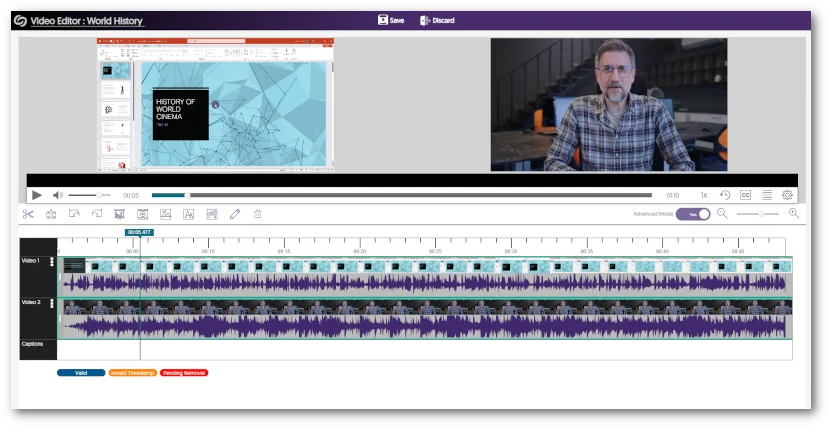Mute audio with the speaker icon

(x=58, y=195)
